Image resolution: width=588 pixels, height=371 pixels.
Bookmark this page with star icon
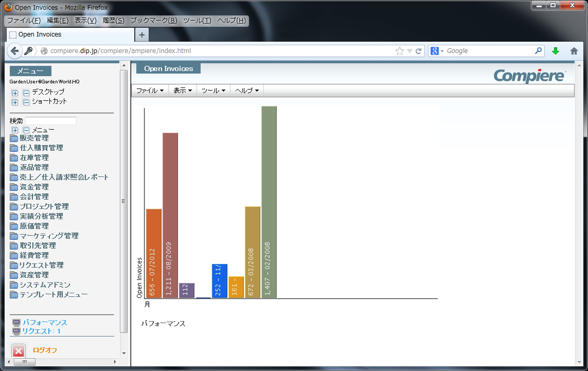coord(399,51)
